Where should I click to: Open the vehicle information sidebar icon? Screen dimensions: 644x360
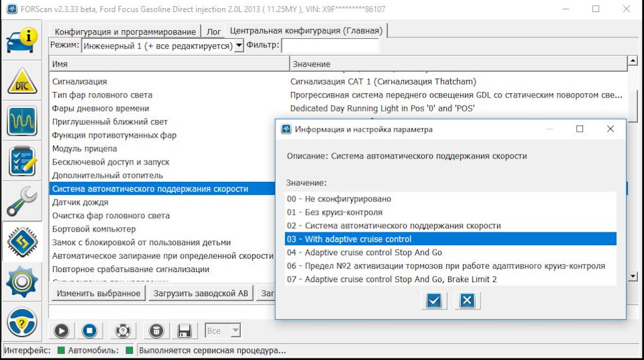[x=21, y=40]
